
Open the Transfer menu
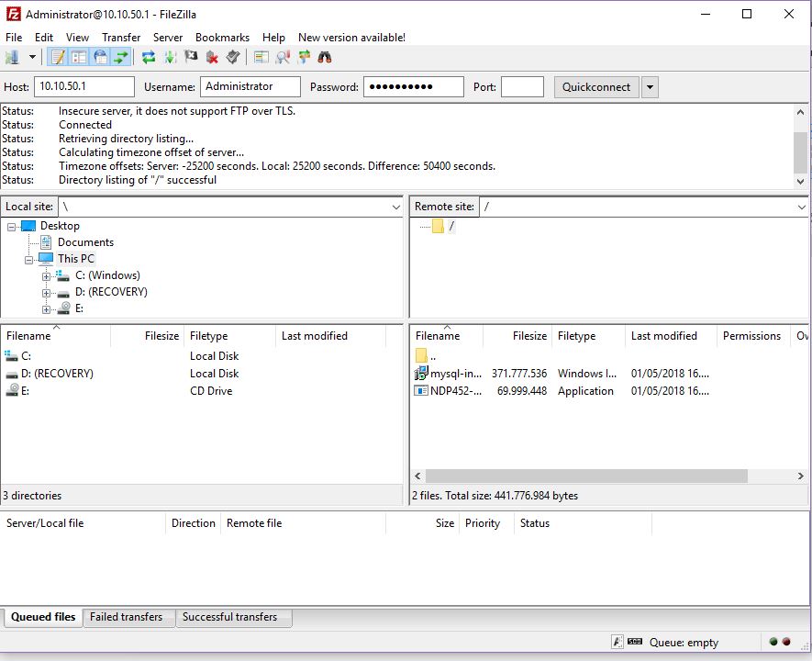[121, 38]
